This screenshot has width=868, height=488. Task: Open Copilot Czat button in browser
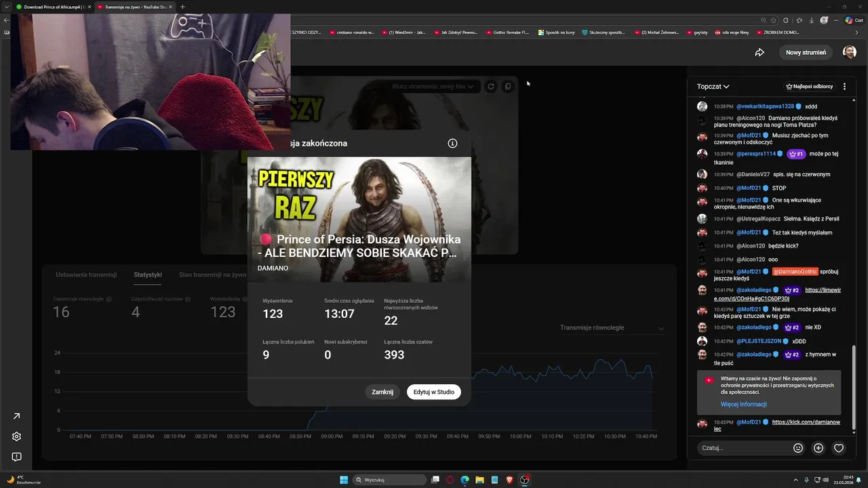[x=854, y=20]
